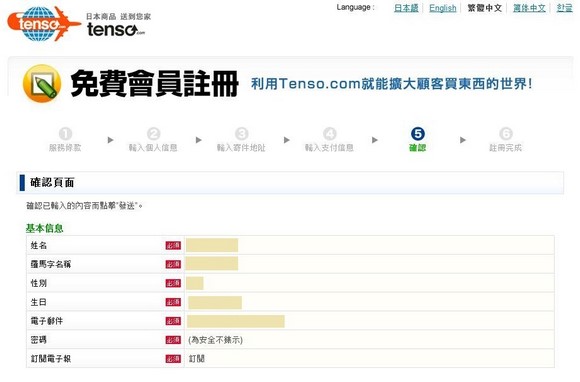580x382 pixels.
Task: Click the tenso globe airplane logo
Action: click(x=44, y=23)
